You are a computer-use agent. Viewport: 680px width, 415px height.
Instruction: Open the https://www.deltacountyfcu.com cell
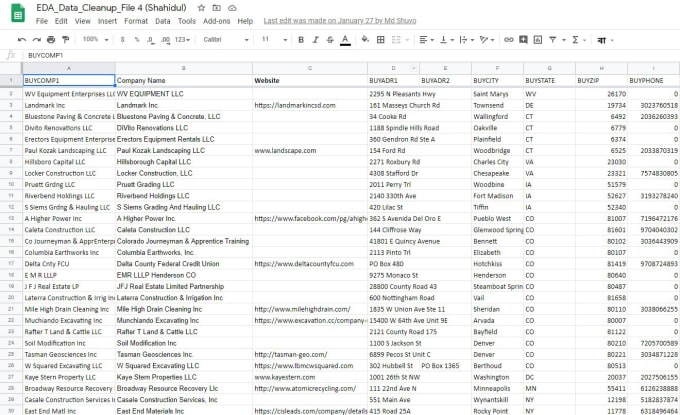(x=310, y=264)
